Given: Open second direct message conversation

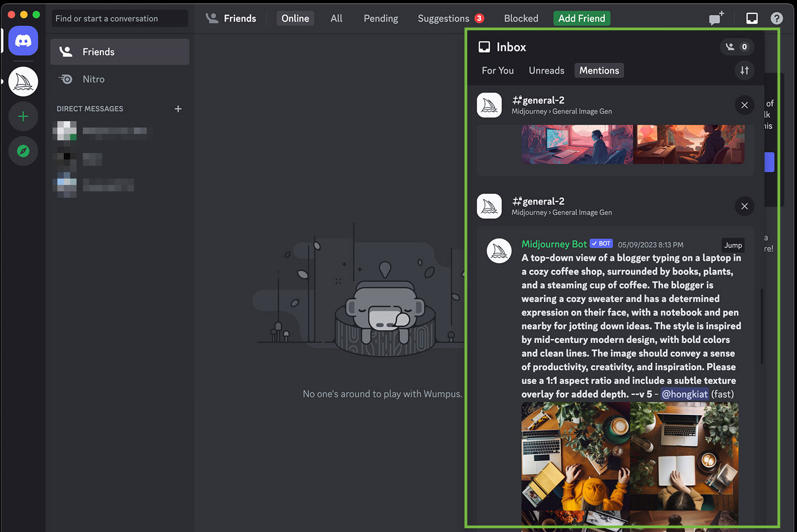Looking at the screenshot, I should pos(120,159).
